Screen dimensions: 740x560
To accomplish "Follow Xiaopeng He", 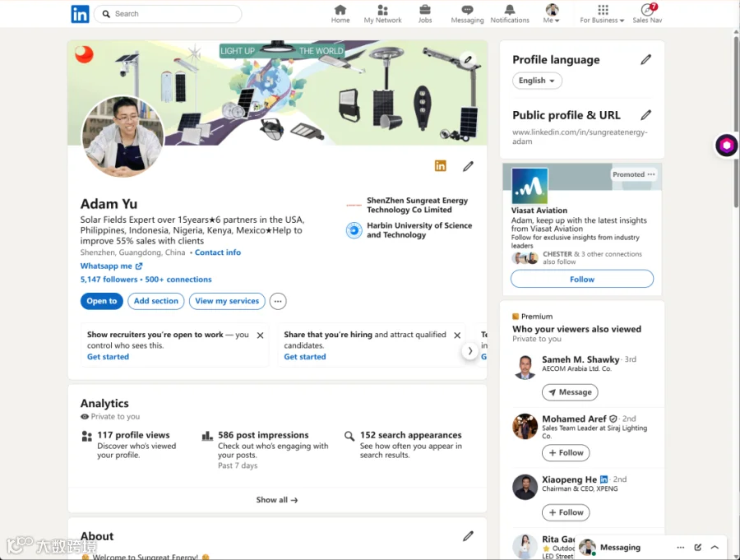I will coord(566,512).
